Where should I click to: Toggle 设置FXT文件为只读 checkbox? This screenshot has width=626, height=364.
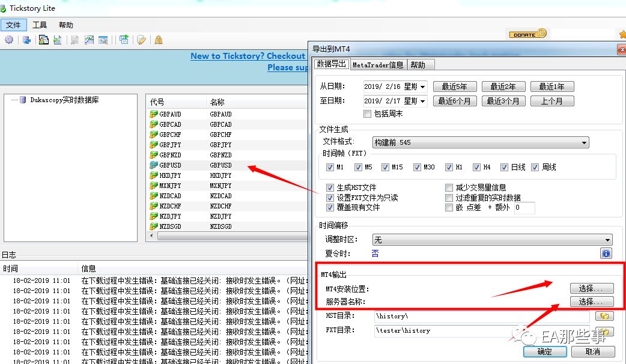click(330, 198)
